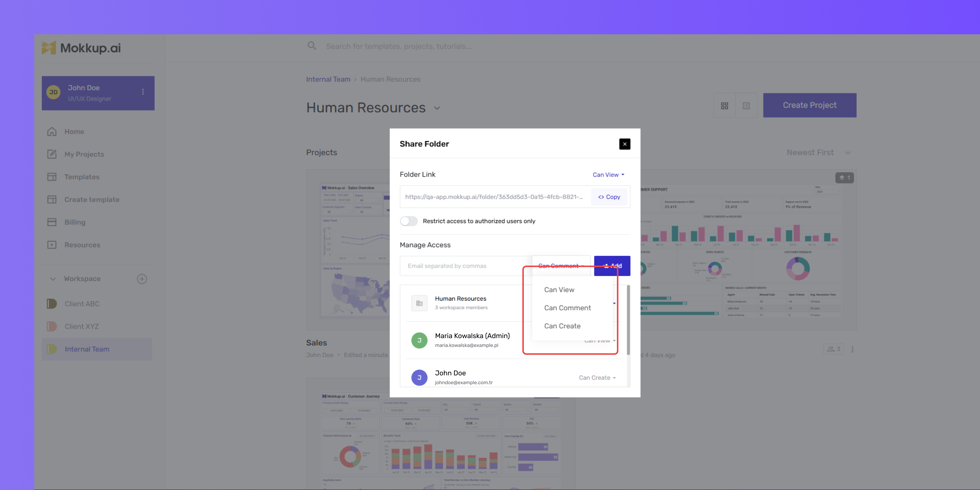980x490 pixels.
Task: Click the Human Resources folder icon in access list
Action: pyautogui.click(x=419, y=303)
